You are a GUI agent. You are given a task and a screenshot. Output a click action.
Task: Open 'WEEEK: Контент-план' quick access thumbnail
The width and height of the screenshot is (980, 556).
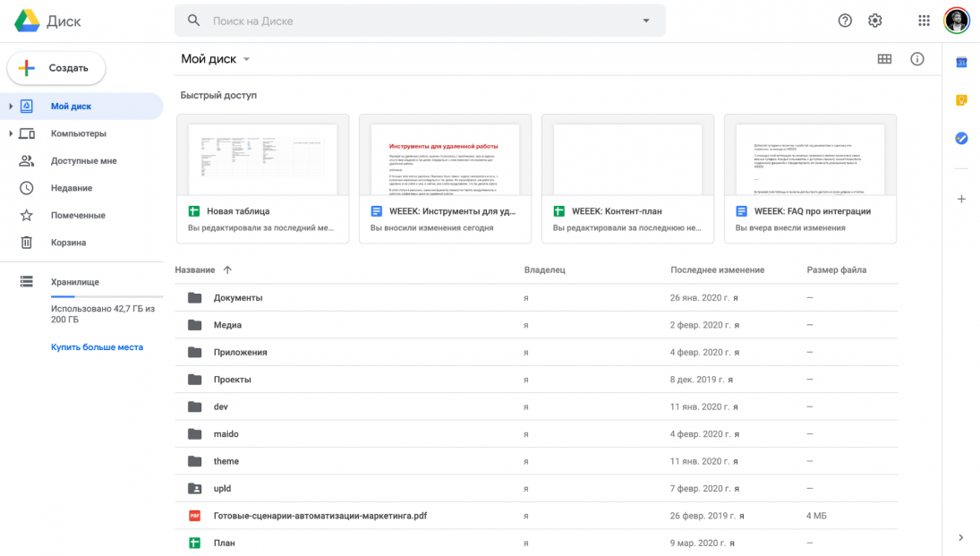(627, 161)
